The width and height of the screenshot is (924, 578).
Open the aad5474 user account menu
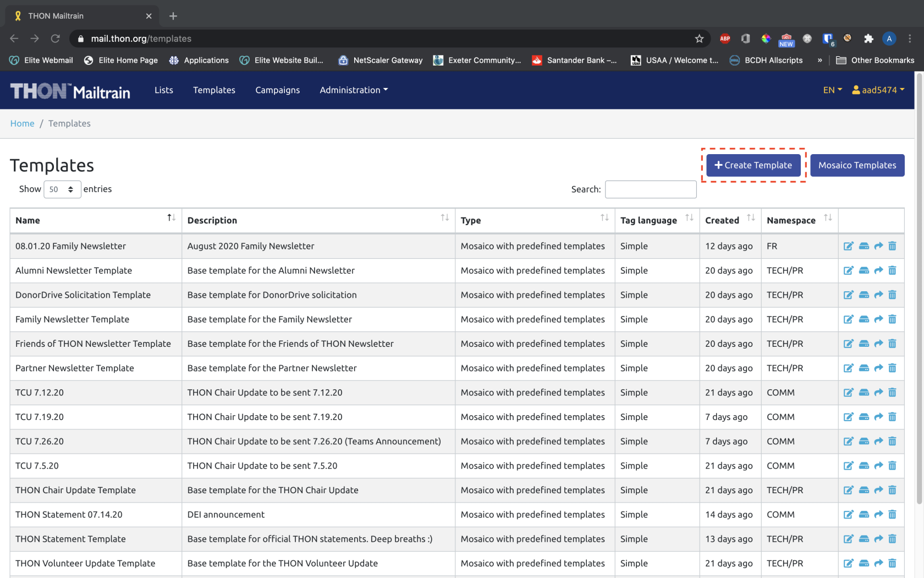point(878,90)
